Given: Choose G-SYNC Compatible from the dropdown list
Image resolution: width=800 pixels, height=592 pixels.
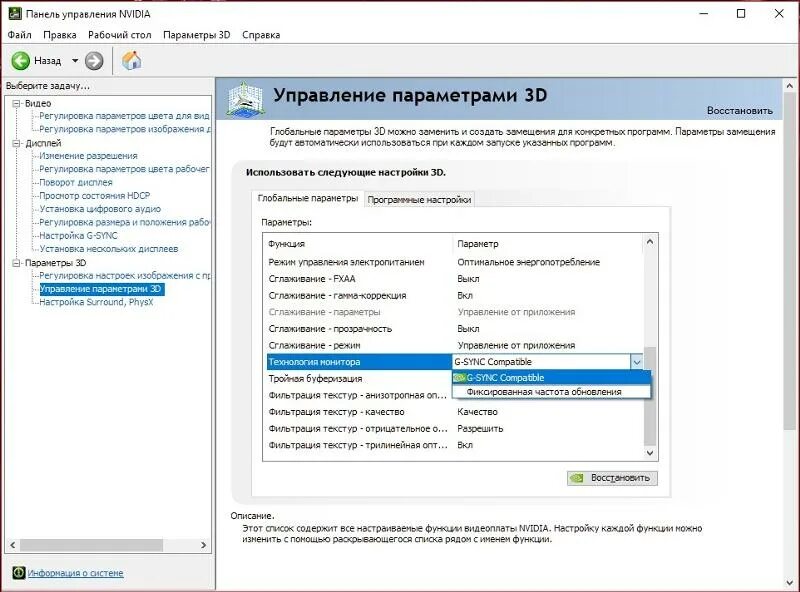Looking at the screenshot, I should point(551,378).
